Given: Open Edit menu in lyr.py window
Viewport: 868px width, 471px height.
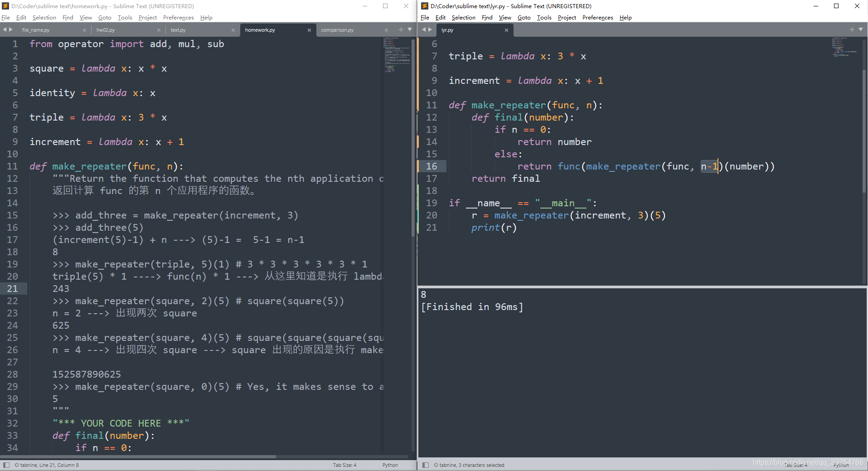Looking at the screenshot, I should (440, 18).
